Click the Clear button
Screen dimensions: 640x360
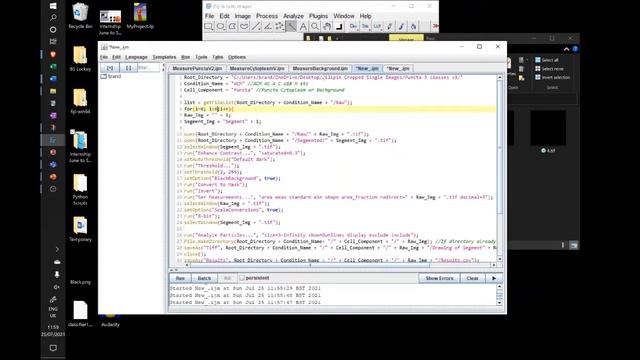point(472,278)
